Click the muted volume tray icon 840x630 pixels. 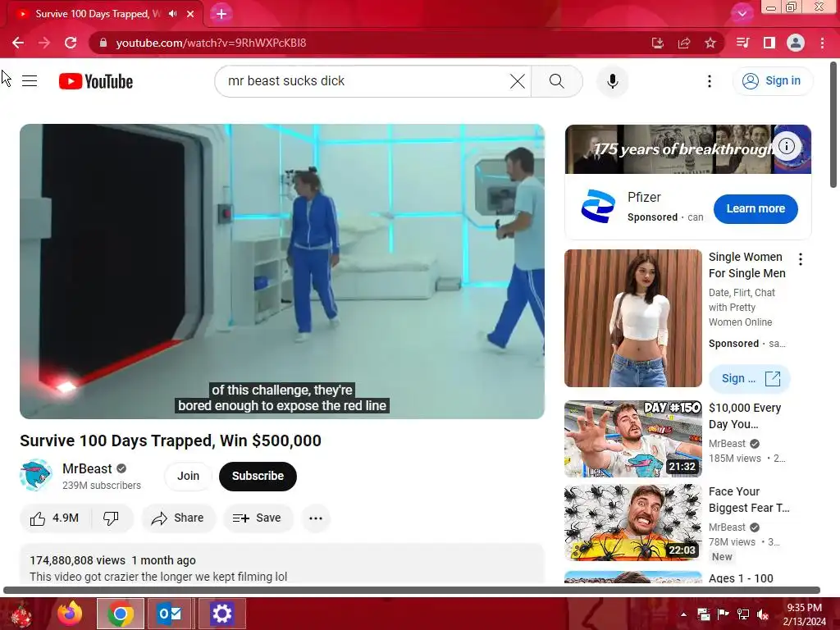pos(763,614)
